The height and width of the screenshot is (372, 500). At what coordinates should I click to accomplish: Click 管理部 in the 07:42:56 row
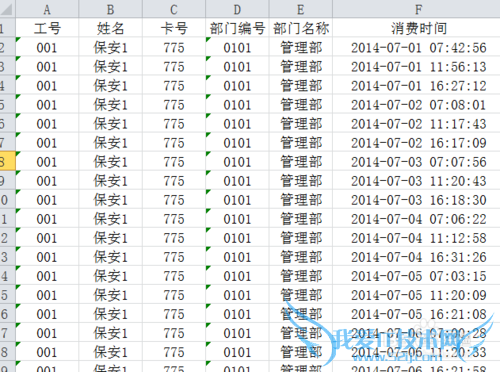[301, 47]
